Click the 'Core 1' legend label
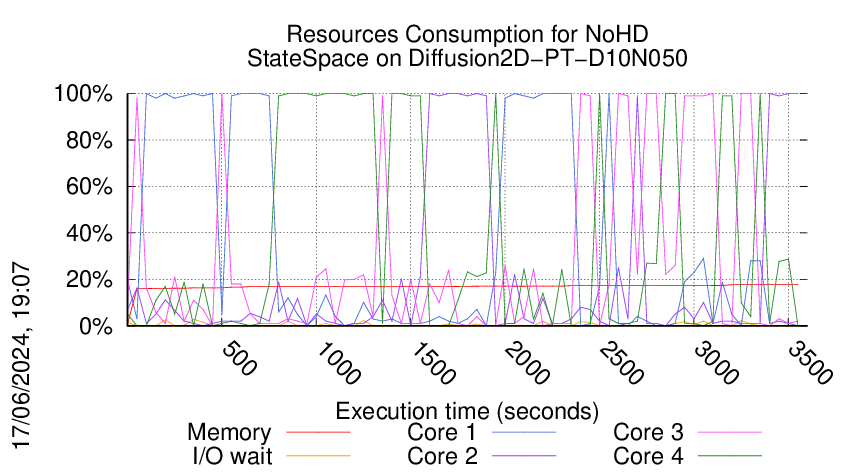This screenshot has width=850, height=475. point(442,433)
